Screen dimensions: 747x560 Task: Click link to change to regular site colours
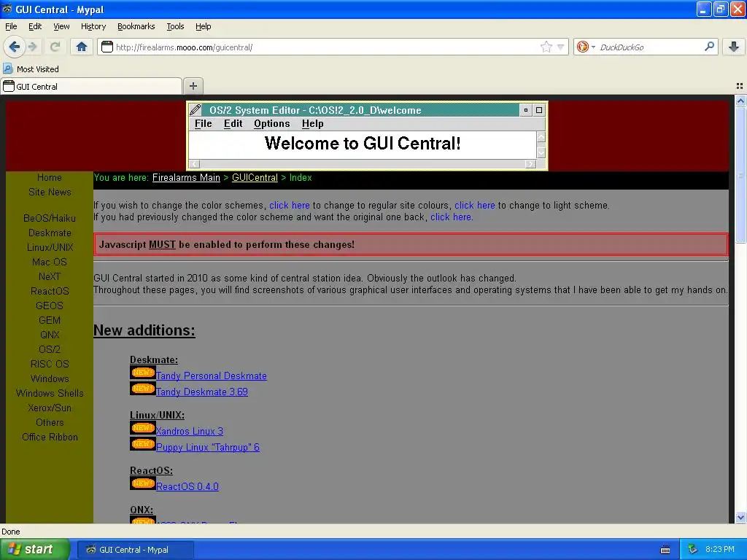point(289,205)
